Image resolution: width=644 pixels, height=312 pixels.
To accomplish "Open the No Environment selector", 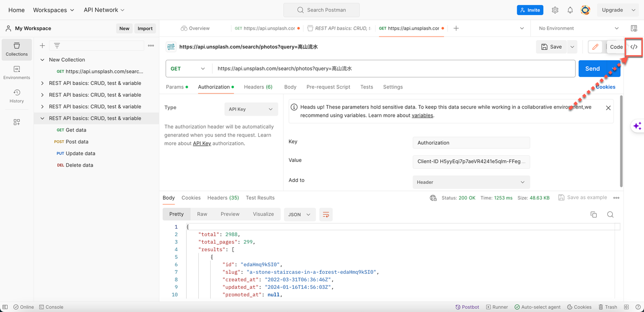I will 579,28.
